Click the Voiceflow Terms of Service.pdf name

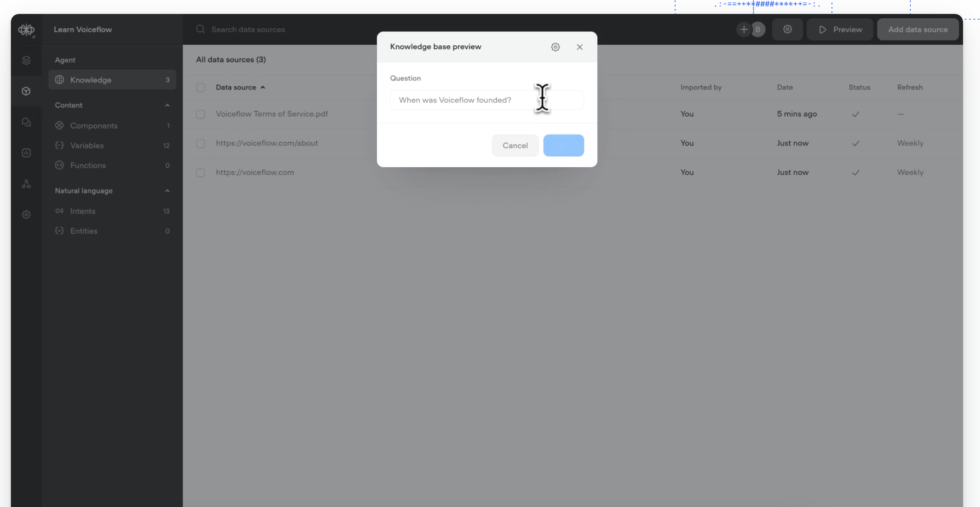click(x=272, y=114)
